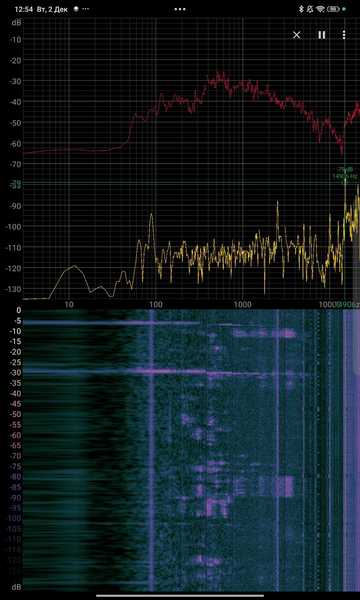Tap the -15 label on waterfall scale
The height and width of the screenshot is (600, 360).
click(16, 341)
